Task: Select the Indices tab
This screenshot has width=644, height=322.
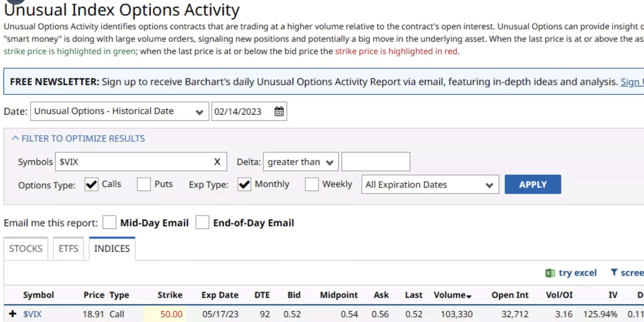Action: coord(112,248)
